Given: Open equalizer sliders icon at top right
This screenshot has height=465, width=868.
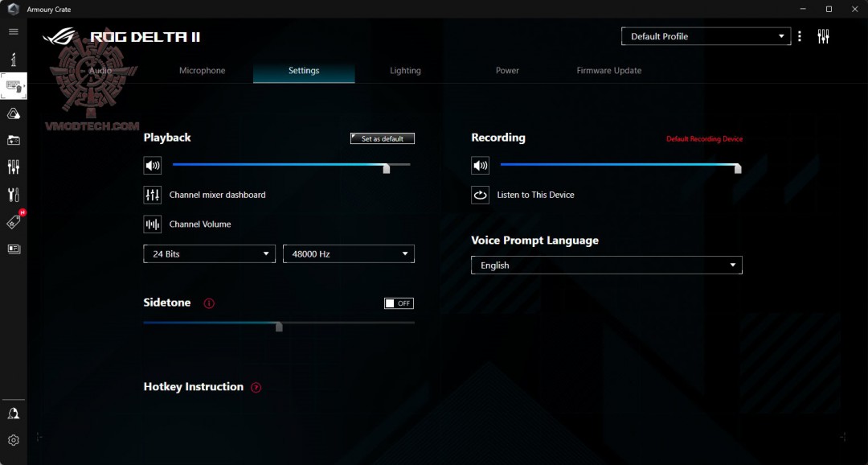Looking at the screenshot, I should 823,36.
